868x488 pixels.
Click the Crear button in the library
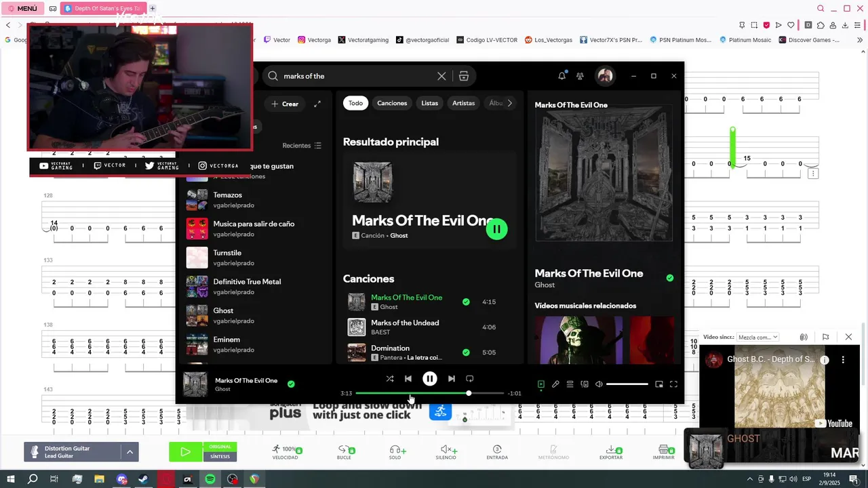click(x=285, y=104)
